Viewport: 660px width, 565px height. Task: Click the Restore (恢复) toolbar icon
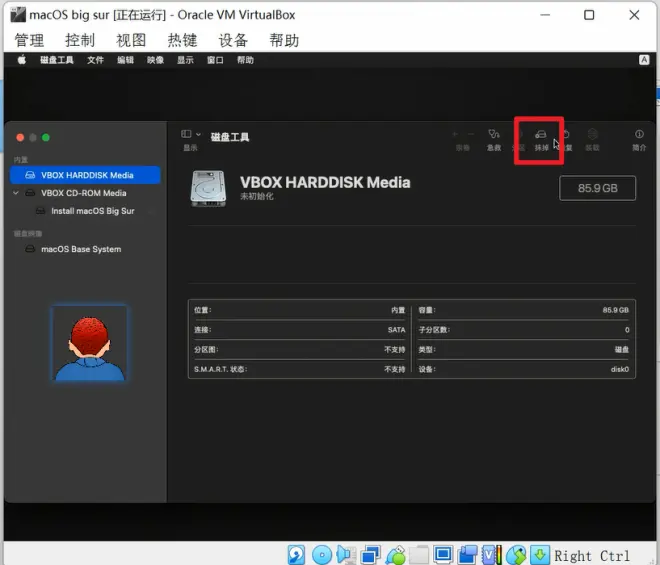(566, 134)
